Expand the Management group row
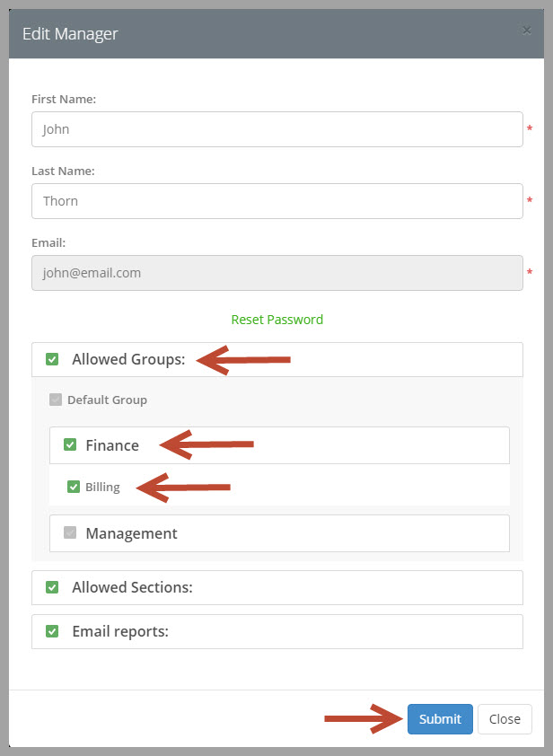Image resolution: width=553 pixels, height=756 pixels. tap(279, 533)
